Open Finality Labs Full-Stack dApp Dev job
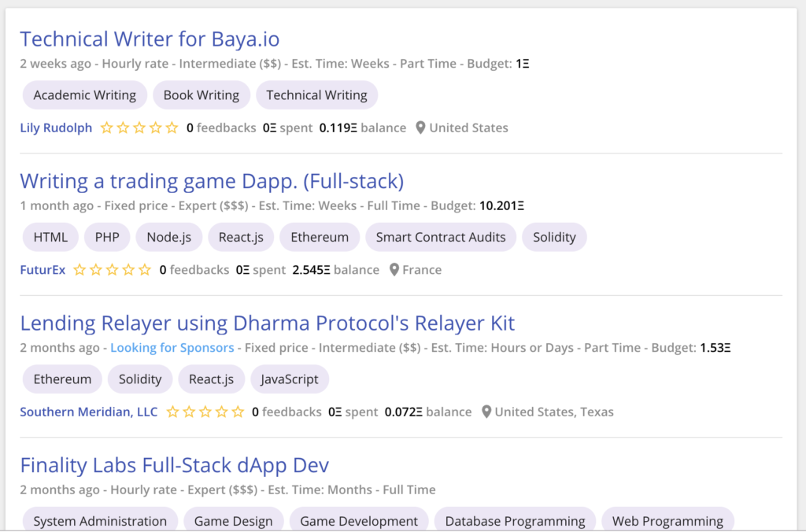This screenshot has height=532, width=806. 174,465
